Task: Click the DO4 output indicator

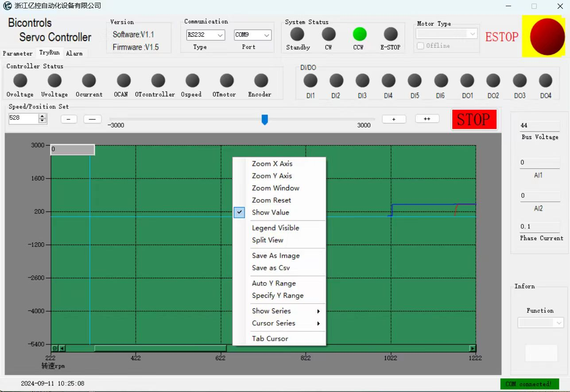Action: pyautogui.click(x=545, y=81)
